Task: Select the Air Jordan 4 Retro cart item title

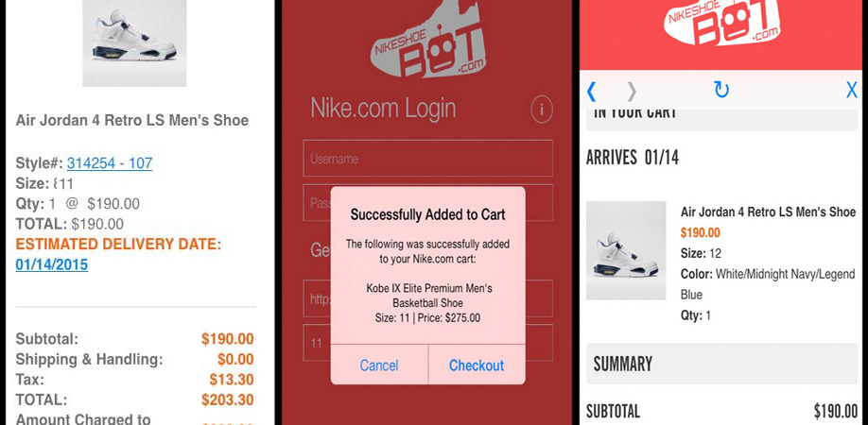Action: (769, 212)
